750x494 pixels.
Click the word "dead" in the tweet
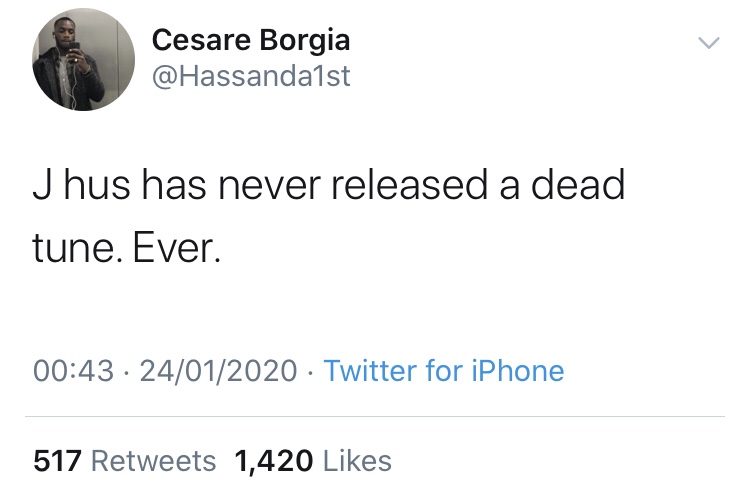click(578, 184)
